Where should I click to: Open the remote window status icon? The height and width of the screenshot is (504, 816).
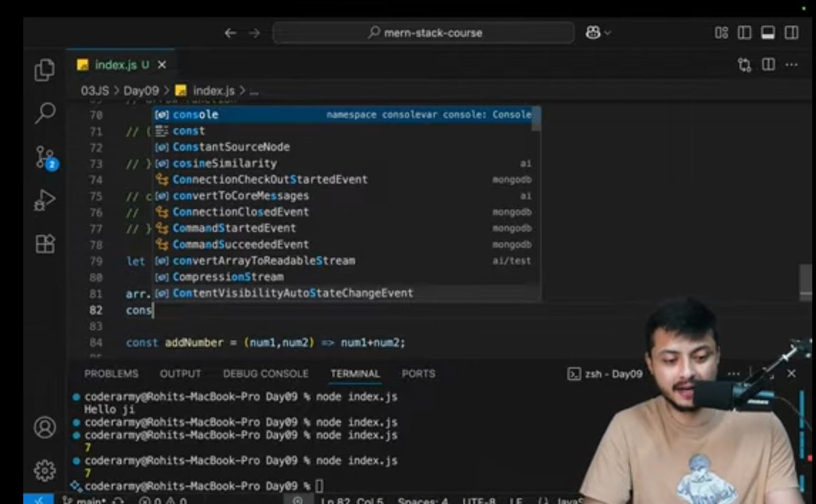(39, 499)
